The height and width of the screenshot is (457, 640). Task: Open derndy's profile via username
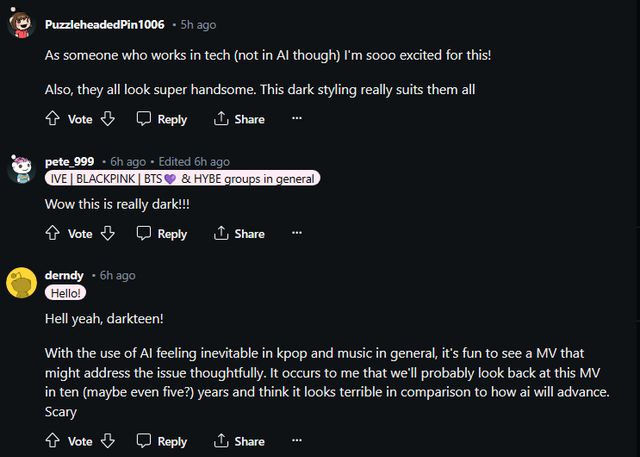click(65, 275)
